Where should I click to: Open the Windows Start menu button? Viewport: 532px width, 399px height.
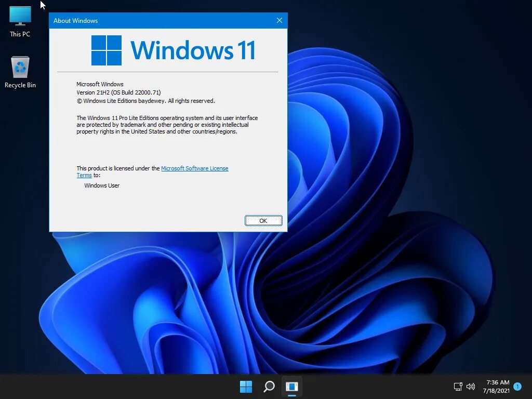(x=246, y=387)
